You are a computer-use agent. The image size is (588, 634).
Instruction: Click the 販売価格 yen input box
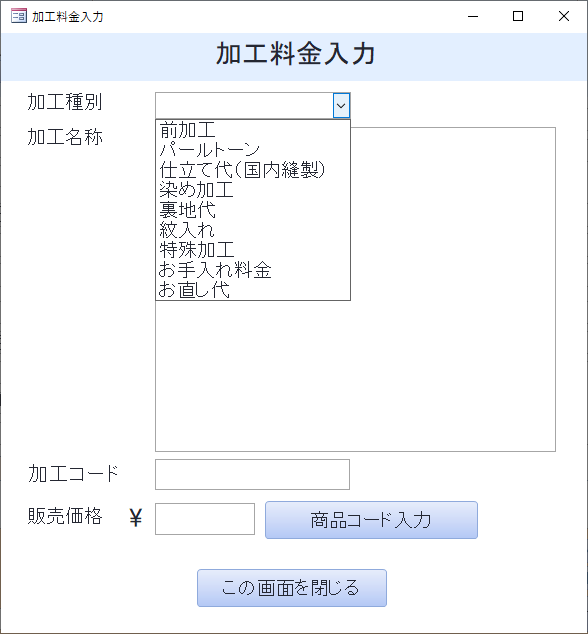(x=205, y=519)
